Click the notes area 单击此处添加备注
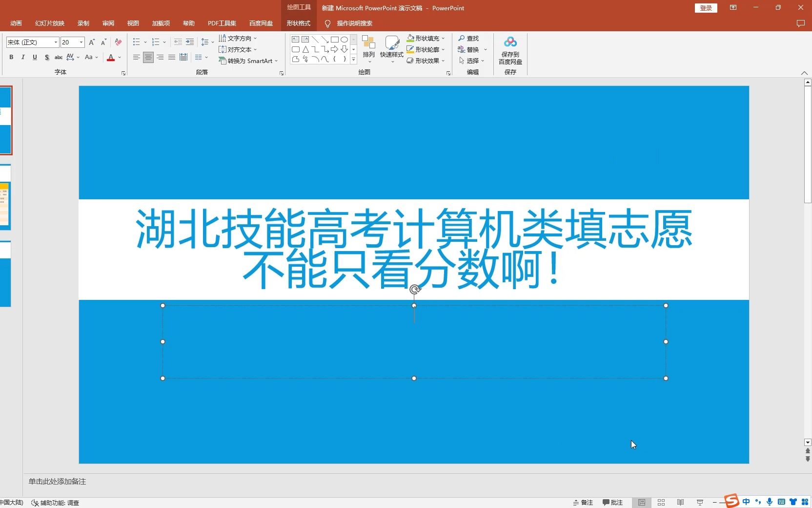This screenshot has width=812, height=508. 57,482
